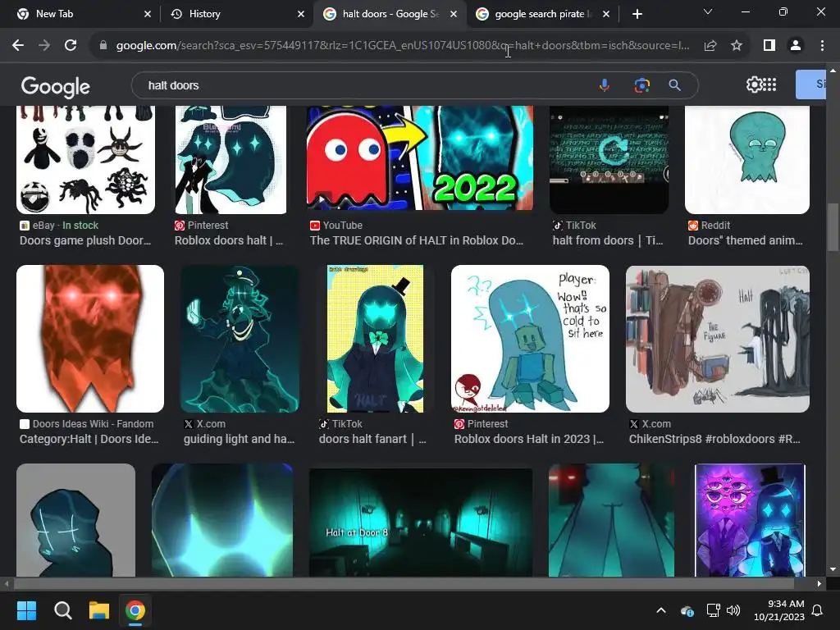Search by image with Google Lens icon
Viewport: 840px width, 630px height.
[x=641, y=85]
